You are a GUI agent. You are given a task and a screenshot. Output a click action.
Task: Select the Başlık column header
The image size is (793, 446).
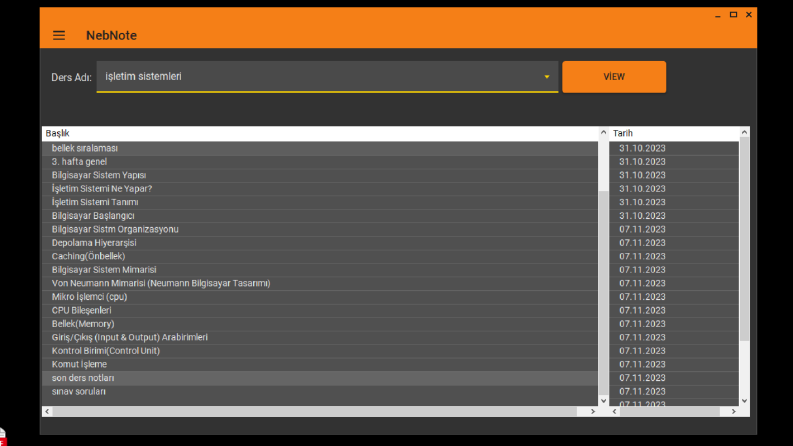click(x=320, y=133)
